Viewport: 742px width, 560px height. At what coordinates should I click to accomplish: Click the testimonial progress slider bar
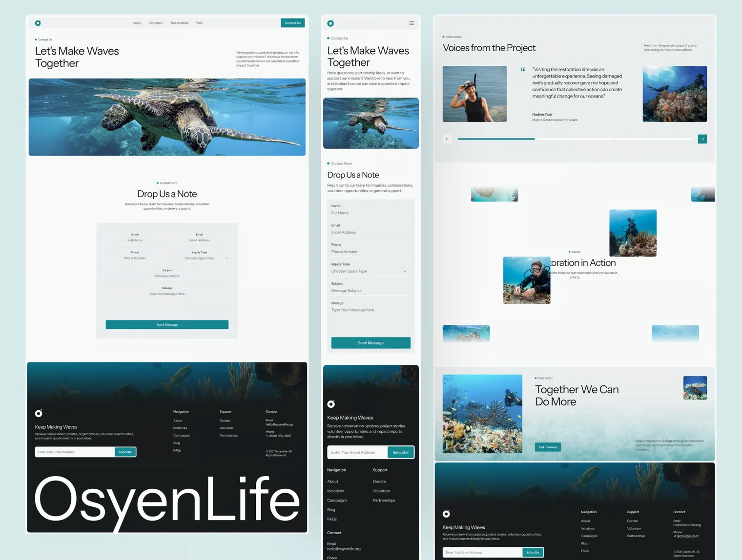pos(575,139)
